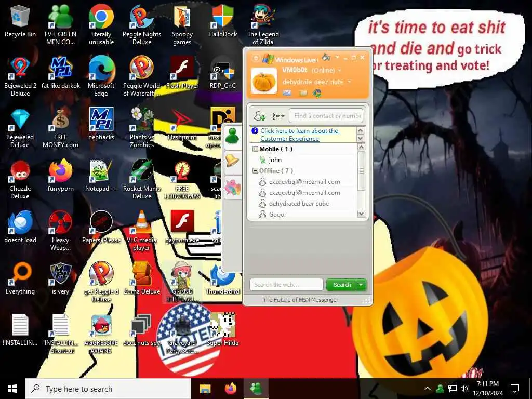532x399 pixels.
Task: Click the pumpkin display picture in Messenger
Action: tap(263, 80)
